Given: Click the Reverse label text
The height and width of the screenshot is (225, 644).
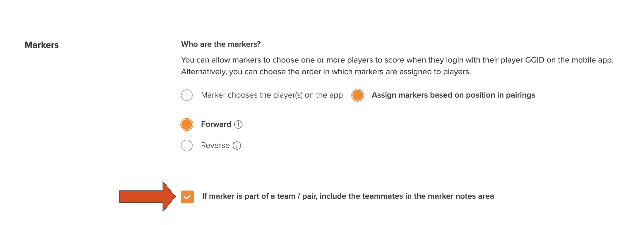Looking at the screenshot, I should 215,146.
